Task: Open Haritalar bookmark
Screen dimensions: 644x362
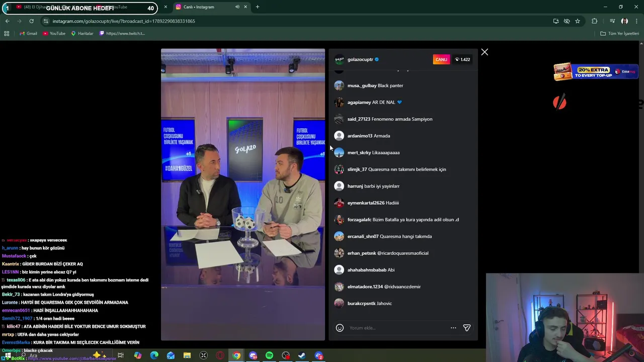Action: click(x=82, y=33)
